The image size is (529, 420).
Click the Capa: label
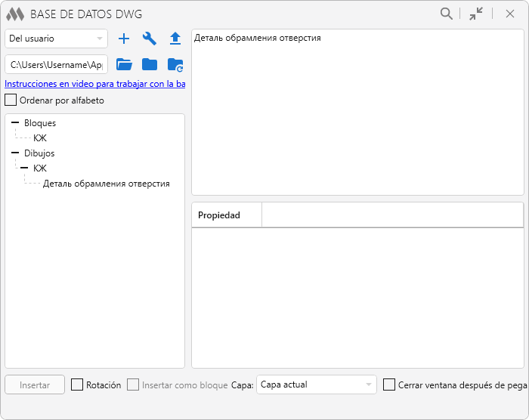pyautogui.click(x=243, y=385)
